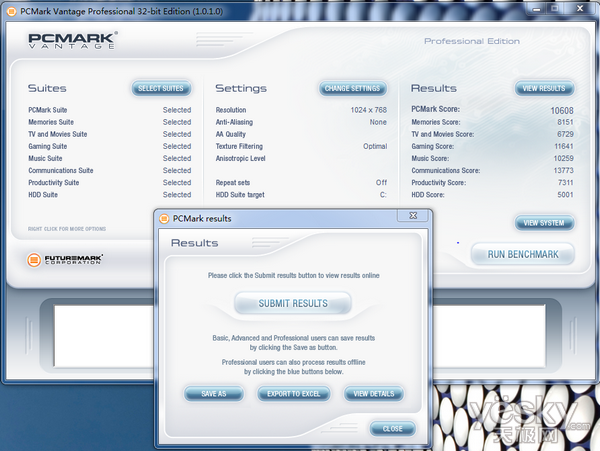Click Productivity Score value 7311

566,182
